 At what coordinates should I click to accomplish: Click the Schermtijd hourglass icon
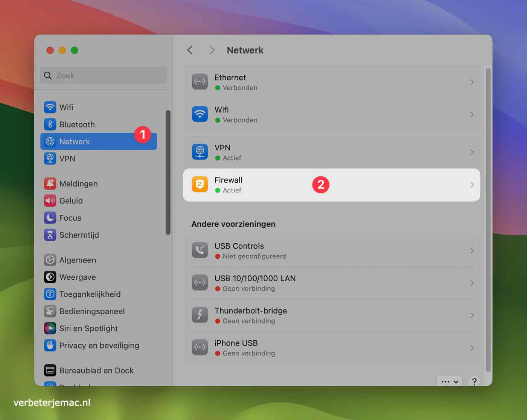[x=50, y=235]
